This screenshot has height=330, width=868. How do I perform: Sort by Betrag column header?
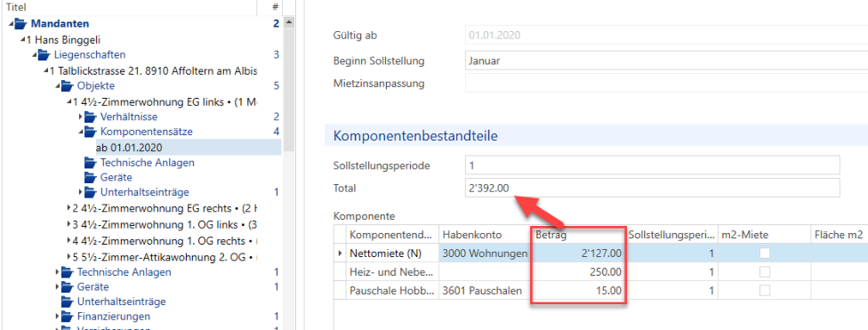[x=579, y=235]
